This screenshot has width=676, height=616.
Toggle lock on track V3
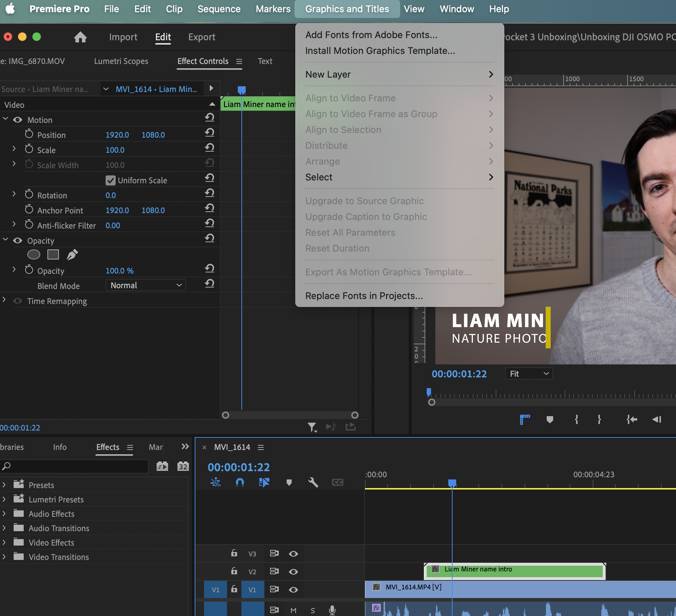[234, 553]
